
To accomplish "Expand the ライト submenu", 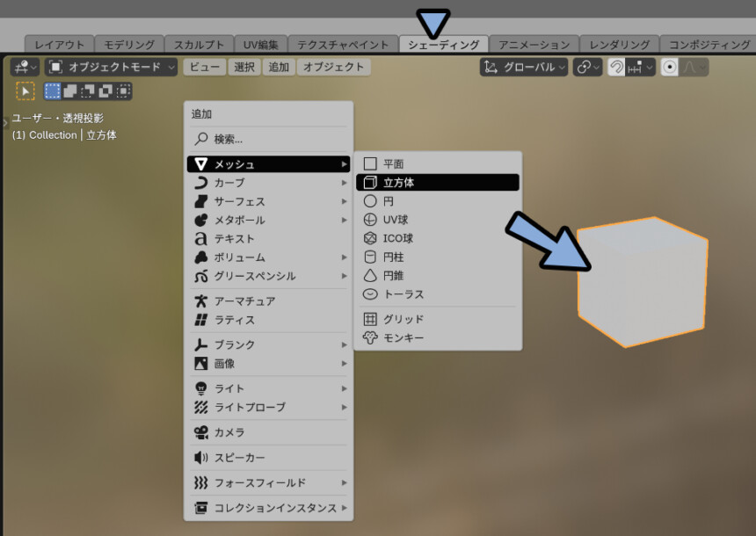I will 268,388.
